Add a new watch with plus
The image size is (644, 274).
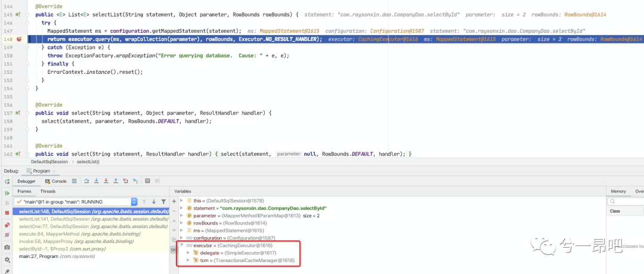(x=174, y=201)
